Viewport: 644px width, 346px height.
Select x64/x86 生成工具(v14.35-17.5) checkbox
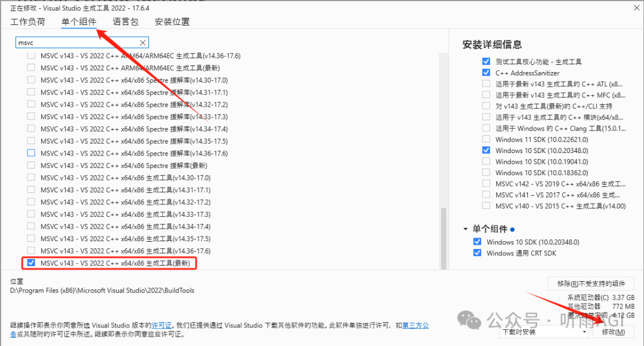pos(31,239)
